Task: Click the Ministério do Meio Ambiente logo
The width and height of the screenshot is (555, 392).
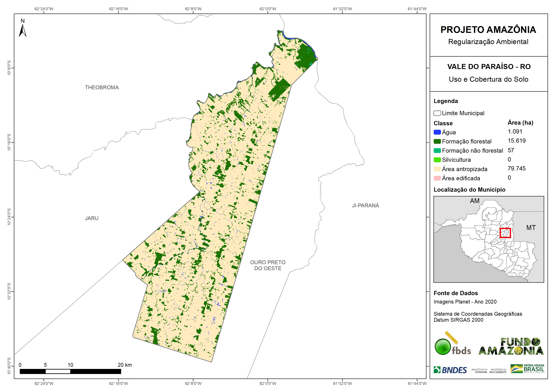Action: [498, 371]
